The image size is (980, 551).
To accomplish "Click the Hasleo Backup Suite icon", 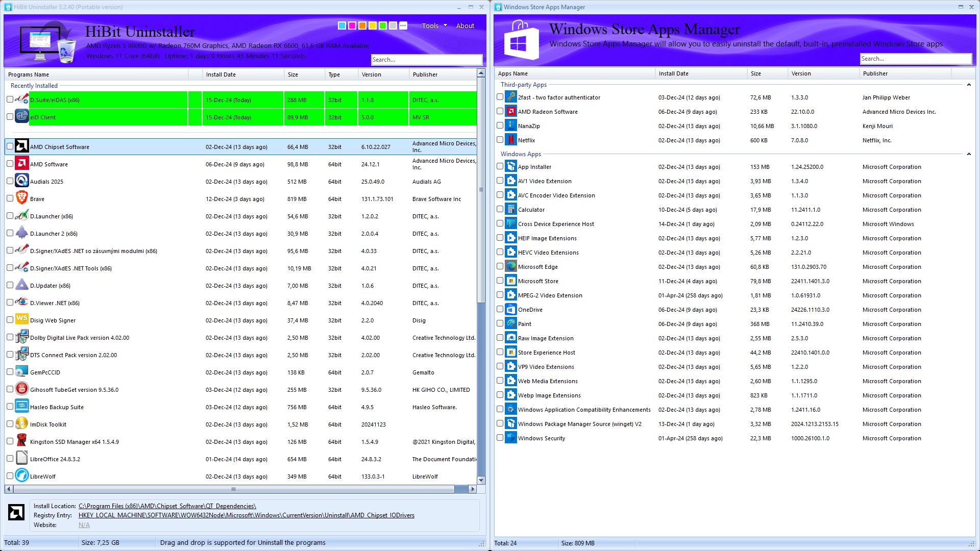I will pyautogui.click(x=21, y=407).
